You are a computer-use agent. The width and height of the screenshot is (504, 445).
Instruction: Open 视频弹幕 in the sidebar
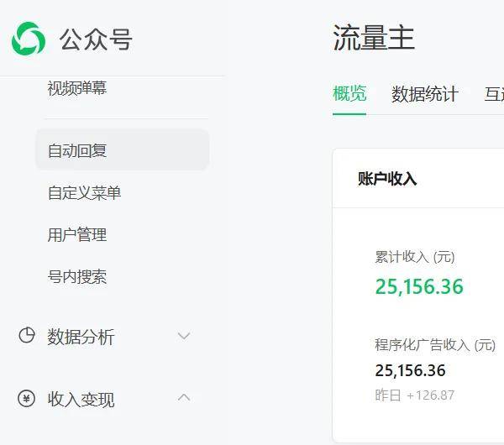(77, 88)
